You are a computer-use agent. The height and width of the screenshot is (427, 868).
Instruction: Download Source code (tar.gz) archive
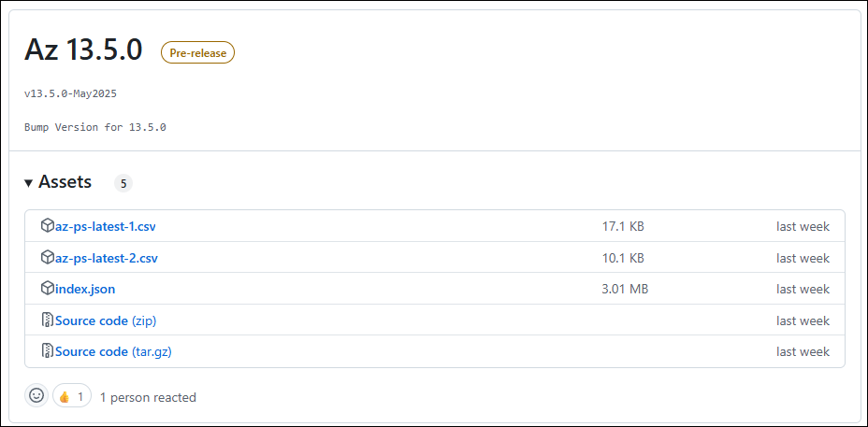(x=113, y=351)
